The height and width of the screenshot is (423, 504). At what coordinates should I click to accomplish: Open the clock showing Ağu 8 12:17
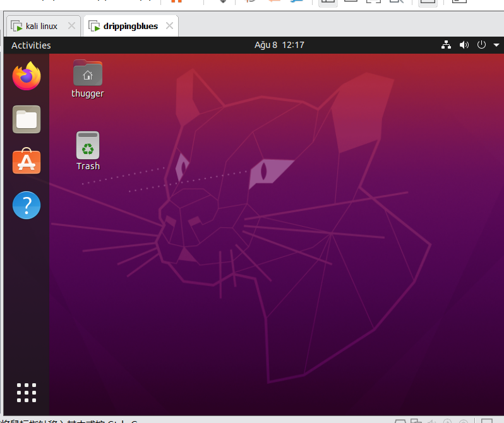[x=279, y=45]
